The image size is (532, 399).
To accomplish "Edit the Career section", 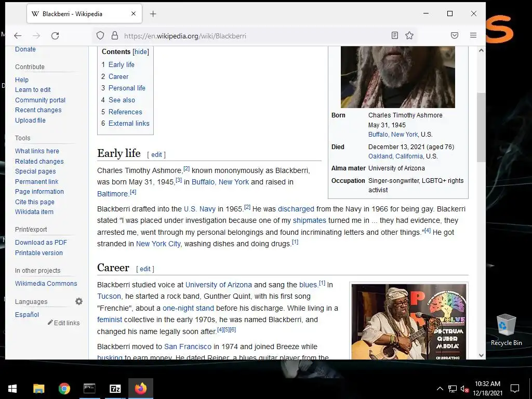I will click(145, 269).
